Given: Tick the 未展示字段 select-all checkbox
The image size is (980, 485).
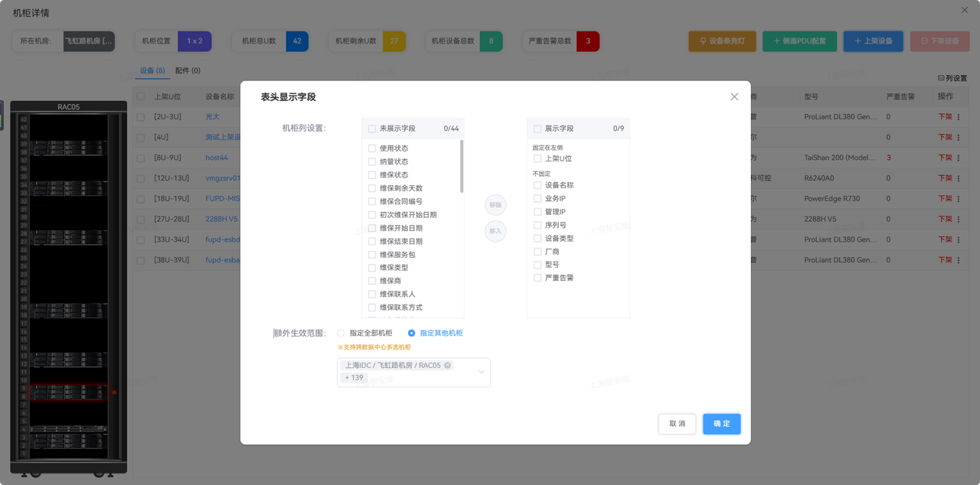Looking at the screenshot, I should pyautogui.click(x=372, y=129).
